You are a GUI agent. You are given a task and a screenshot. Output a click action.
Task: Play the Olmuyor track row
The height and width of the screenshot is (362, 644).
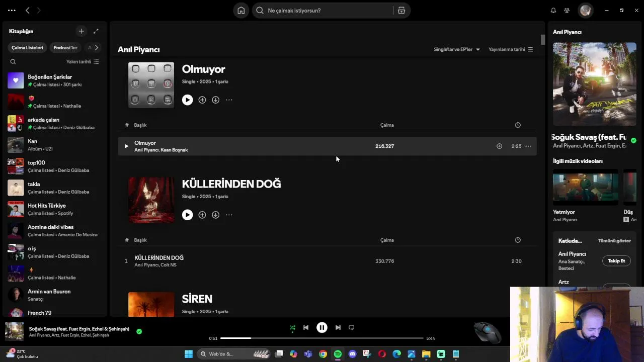tap(126, 146)
